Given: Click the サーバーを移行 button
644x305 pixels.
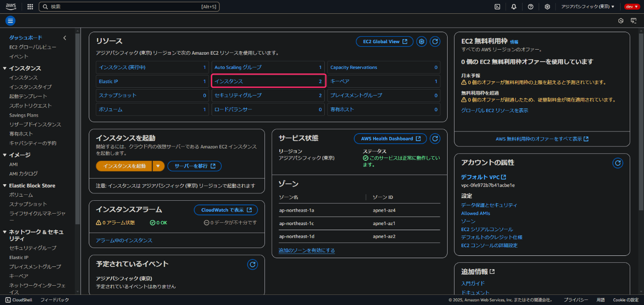Looking at the screenshot, I should tap(195, 166).
